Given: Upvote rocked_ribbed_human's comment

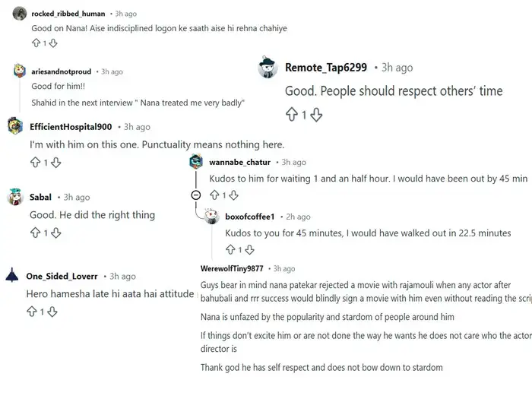Looking at the screenshot, I should [x=36, y=44].
